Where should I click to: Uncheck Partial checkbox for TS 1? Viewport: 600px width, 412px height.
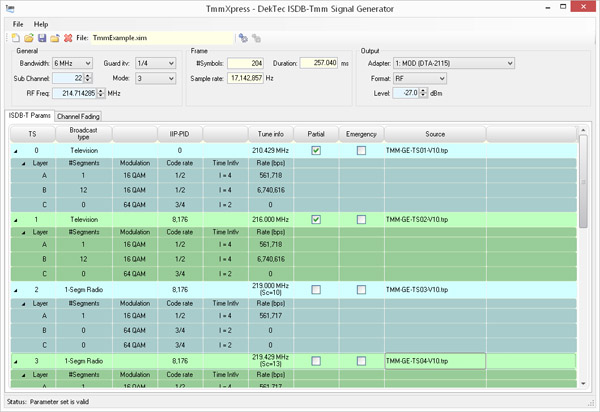[x=316, y=220]
